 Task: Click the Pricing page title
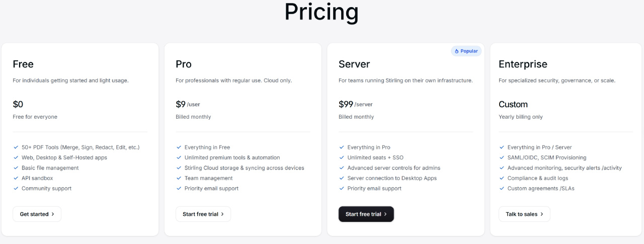coord(321,12)
